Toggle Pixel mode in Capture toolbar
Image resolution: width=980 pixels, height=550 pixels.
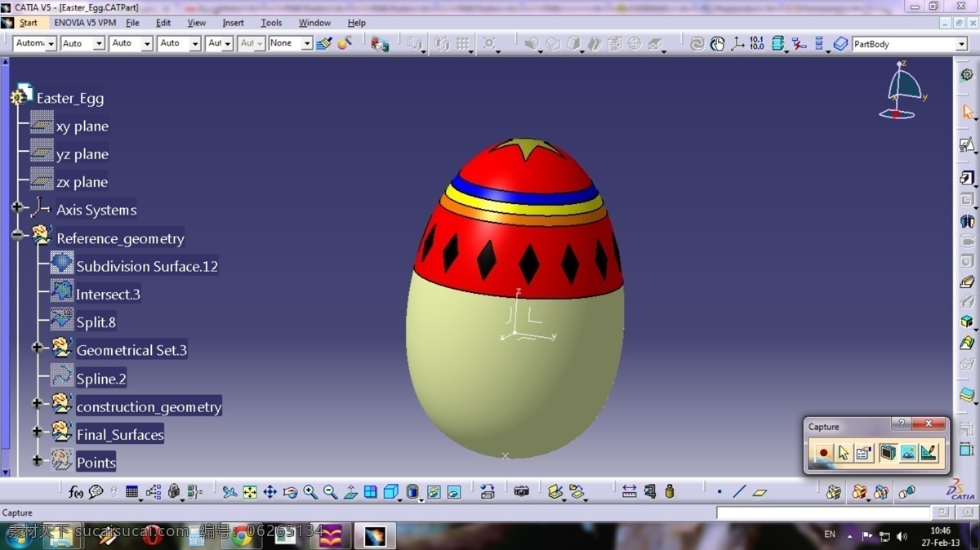tap(908, 452)
